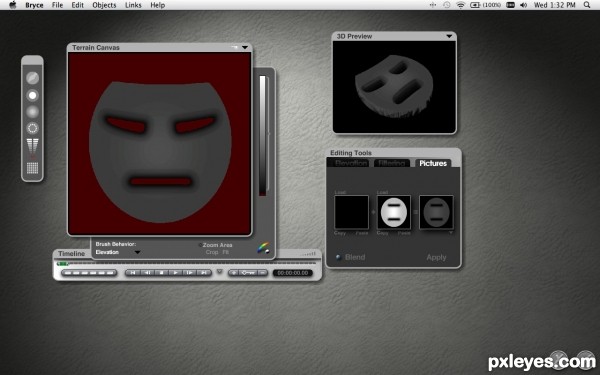Open the Help menu
Viewport: 600px width, 375px height.
click(x=158, y=5)
